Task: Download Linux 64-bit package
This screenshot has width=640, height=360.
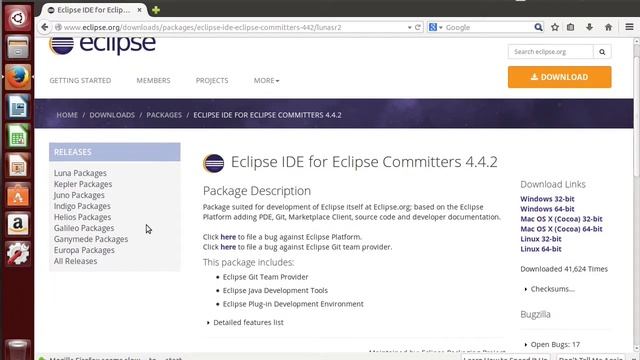Action: (541, 249)
